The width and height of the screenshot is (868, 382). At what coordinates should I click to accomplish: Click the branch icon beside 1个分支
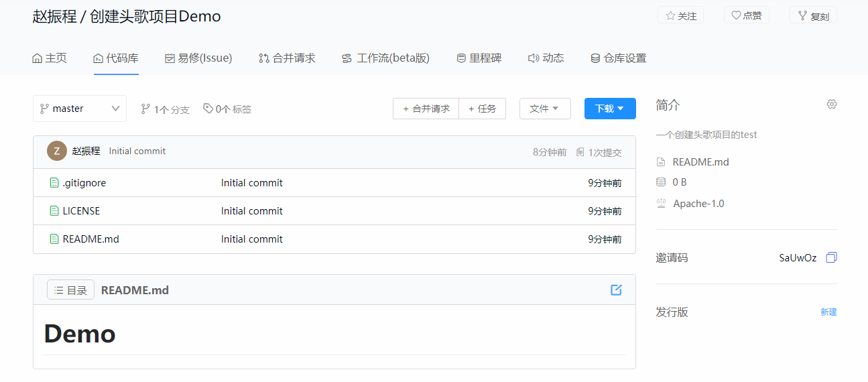pyautogui.click(x=145, y=109)
